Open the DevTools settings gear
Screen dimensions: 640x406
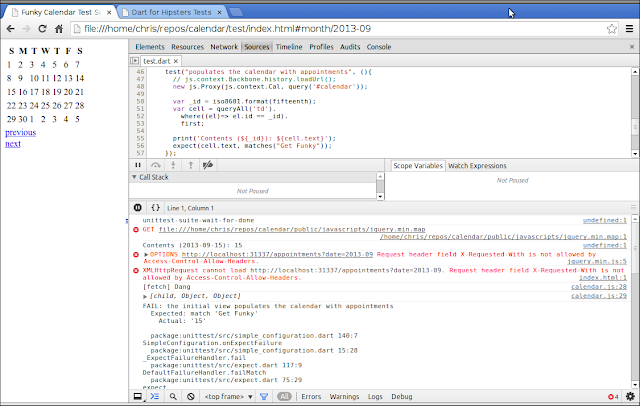[630, 397]
